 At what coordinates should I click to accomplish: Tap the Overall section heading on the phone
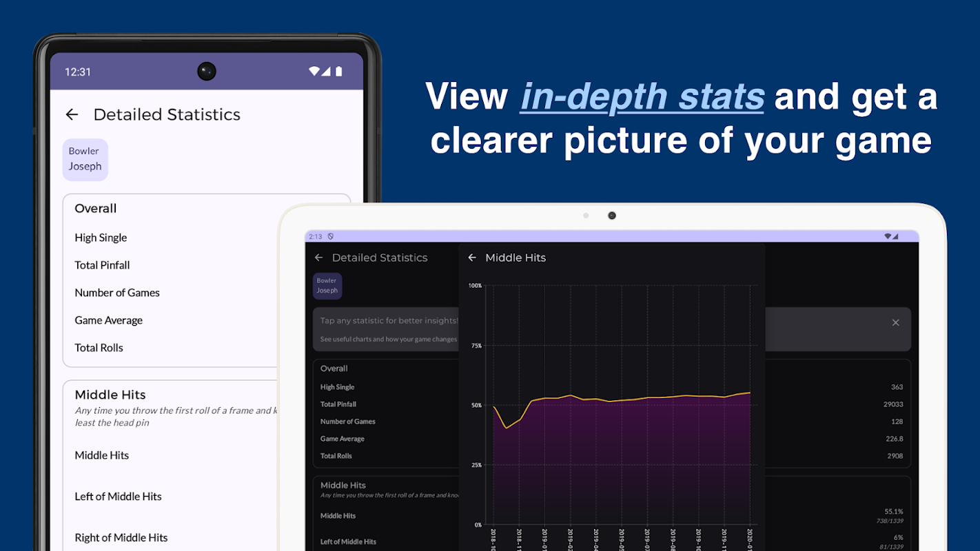(96, 209)
